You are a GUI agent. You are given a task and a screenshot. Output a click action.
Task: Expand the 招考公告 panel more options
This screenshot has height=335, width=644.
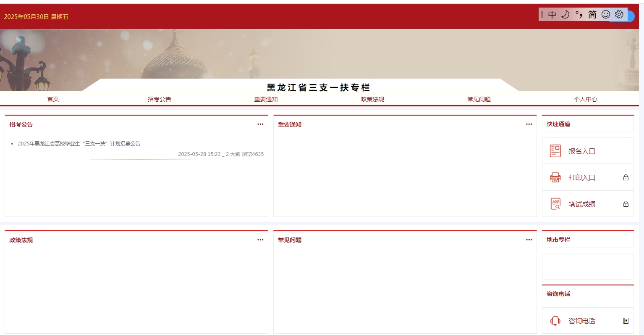click(x=260, y=124)
